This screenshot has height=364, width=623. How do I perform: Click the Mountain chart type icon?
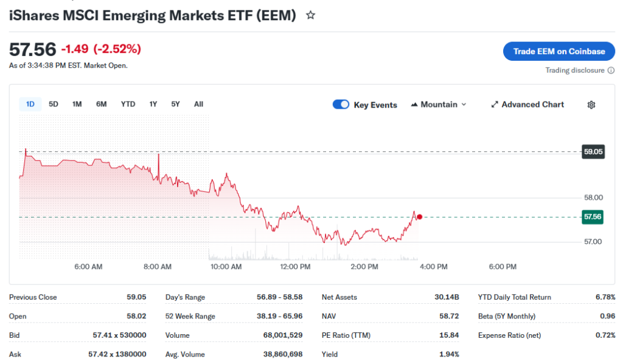pos(415,105)
